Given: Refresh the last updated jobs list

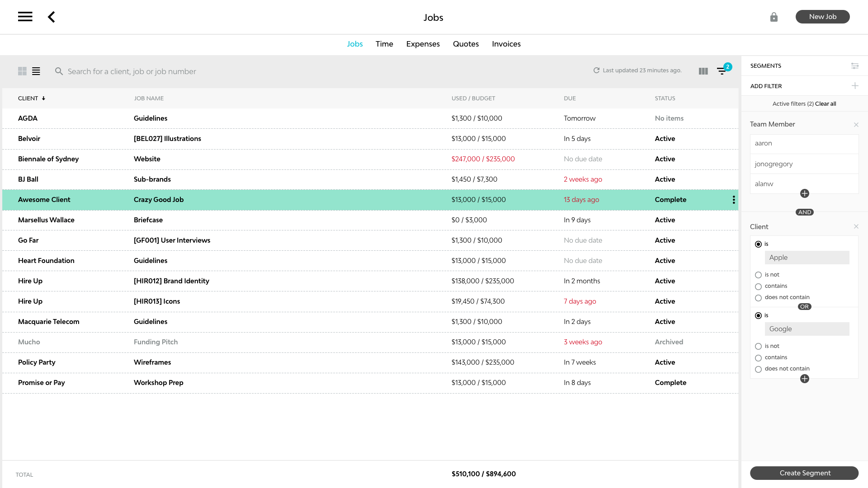Looking at the screenshot, I should [x=596, y=70].
